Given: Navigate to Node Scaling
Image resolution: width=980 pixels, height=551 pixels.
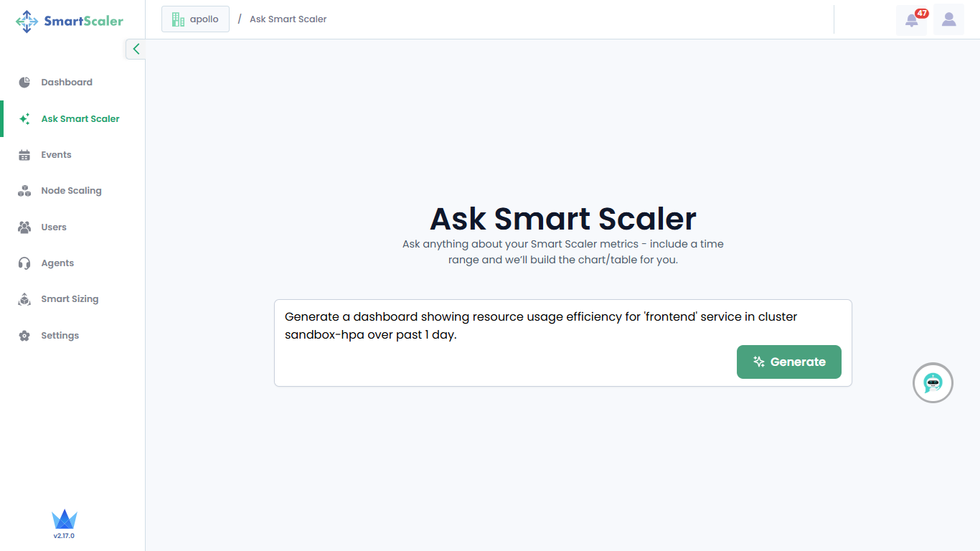Looking at the screenshot, I should pyautogui.click(x=71, y=191).
